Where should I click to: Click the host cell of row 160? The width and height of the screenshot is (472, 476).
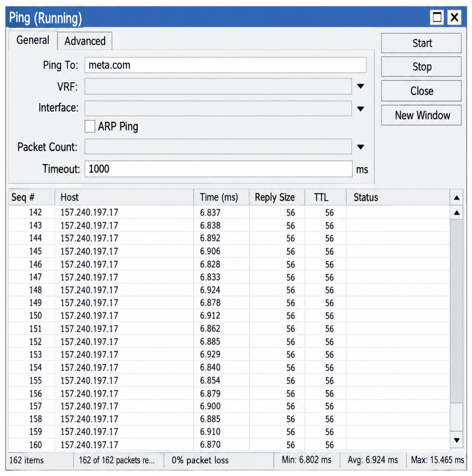[124, 445]
